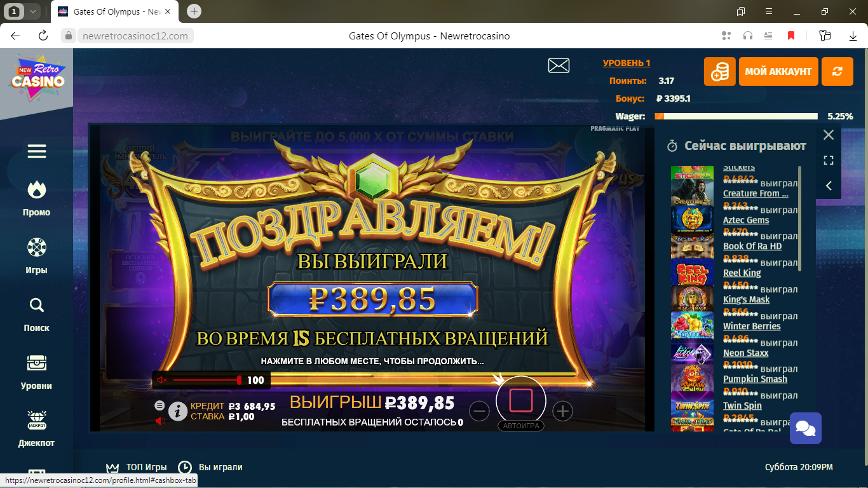Open the hamburger menu in sidebar

tap(37, 151)
